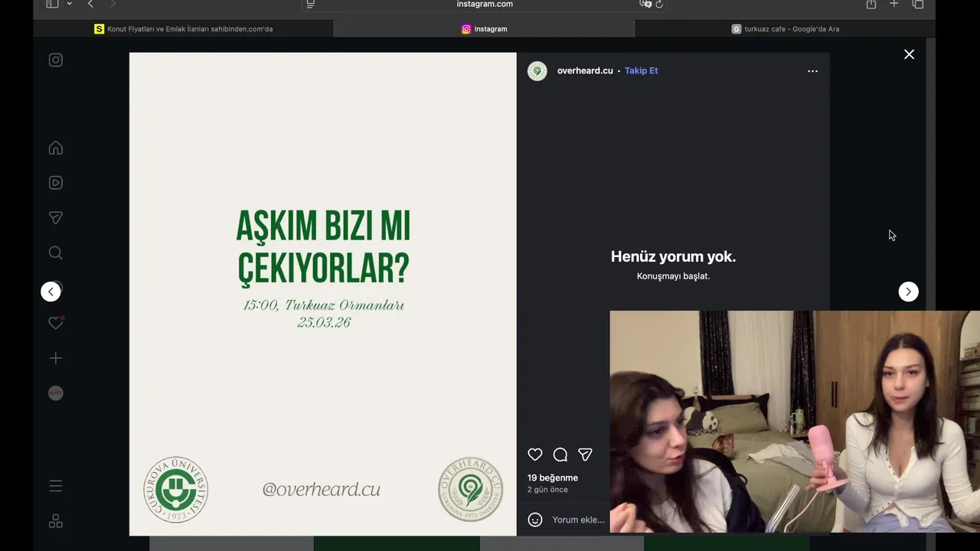Screen dimensions: 980x551
Task: Open page reader icon in address bar
Action: point(310,4)
